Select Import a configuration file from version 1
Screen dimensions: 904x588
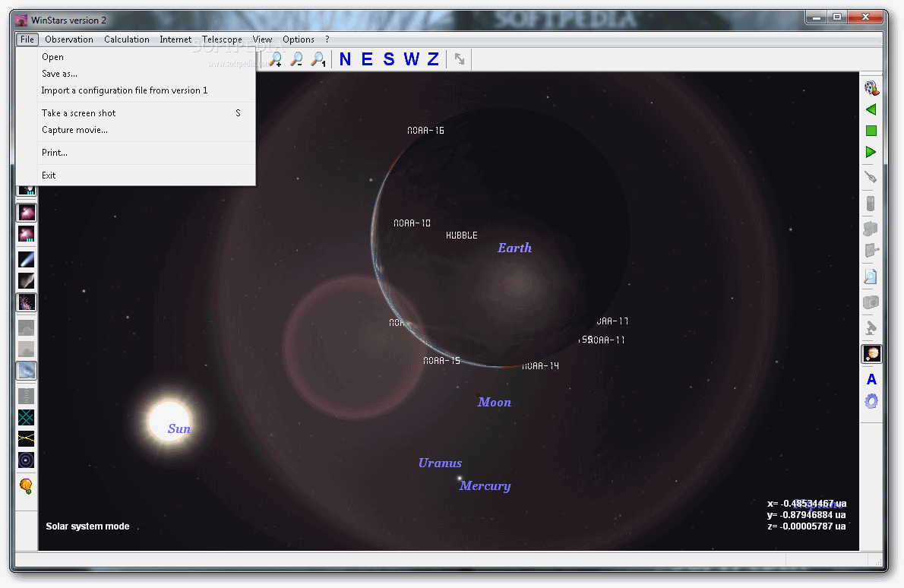click(136, 90)
